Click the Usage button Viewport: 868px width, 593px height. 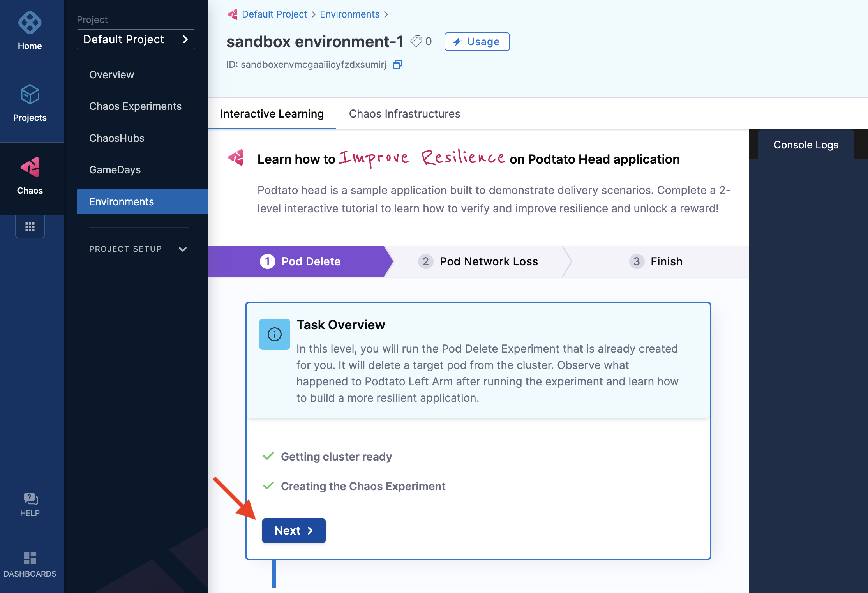477,42
